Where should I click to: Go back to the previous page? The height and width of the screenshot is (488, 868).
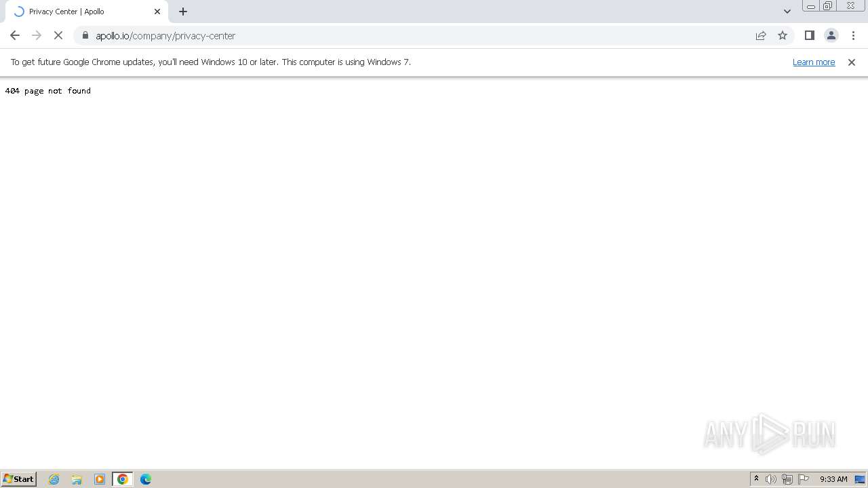(15, 35)
